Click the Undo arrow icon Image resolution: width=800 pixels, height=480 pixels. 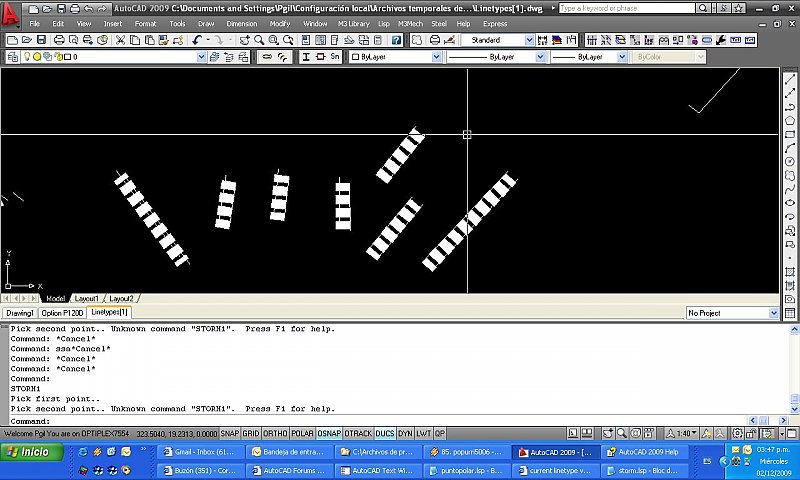pyautogui.click(x=197, y=40)
